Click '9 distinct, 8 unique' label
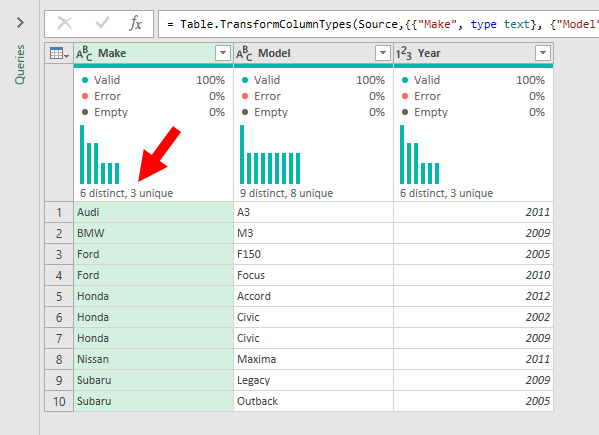Screen dimensions: 599x435 (x=287, y=193)
